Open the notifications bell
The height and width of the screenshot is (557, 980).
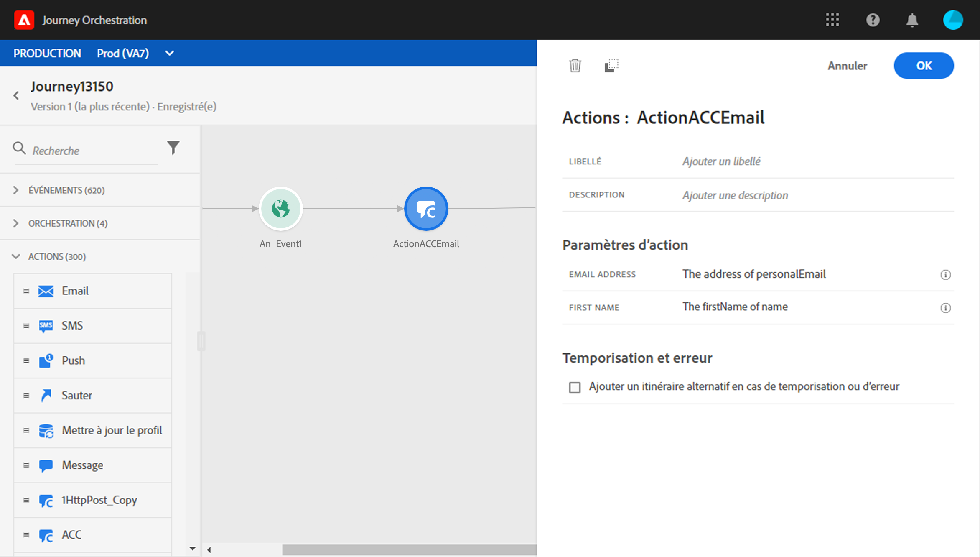pyautogui.click(x=912, y=20)
